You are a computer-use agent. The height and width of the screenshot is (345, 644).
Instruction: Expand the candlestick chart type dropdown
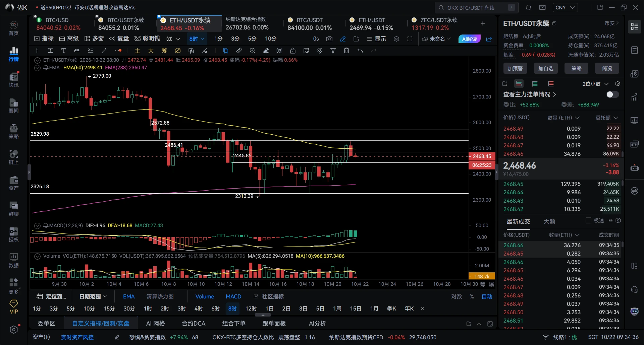click(173, 39)
